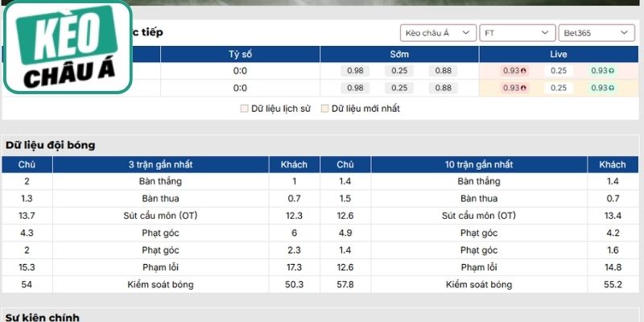
Task: Toggle Dữ liệu lịch sử legend box
Action: [245, 109]
